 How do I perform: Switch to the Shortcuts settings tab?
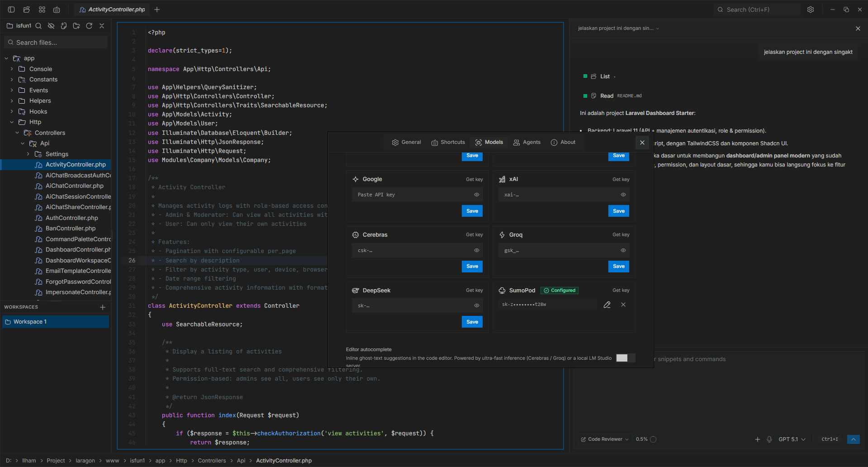tap(448, 143)
